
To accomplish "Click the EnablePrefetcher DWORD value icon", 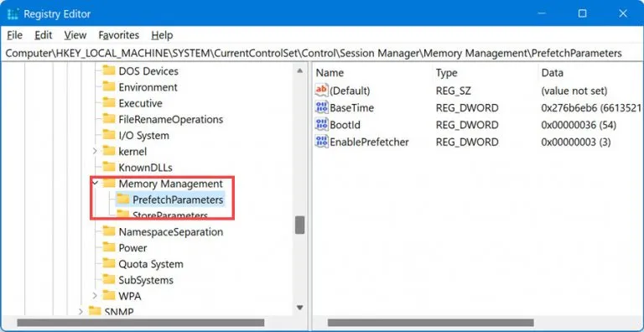I will (322, 143).
